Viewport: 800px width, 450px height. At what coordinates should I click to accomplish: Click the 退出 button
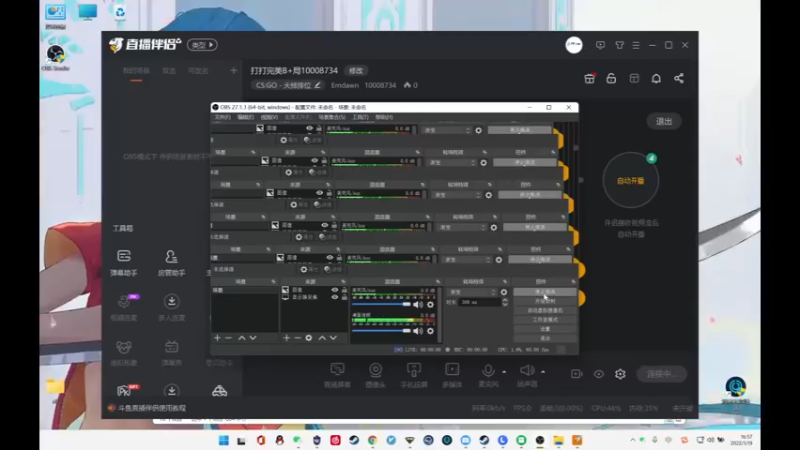(x=664, y=121)
